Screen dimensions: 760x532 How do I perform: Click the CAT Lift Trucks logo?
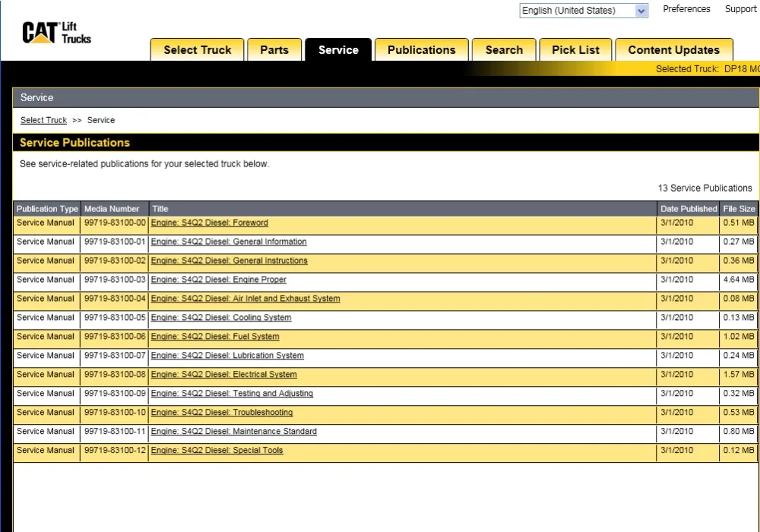click(56, 33)
